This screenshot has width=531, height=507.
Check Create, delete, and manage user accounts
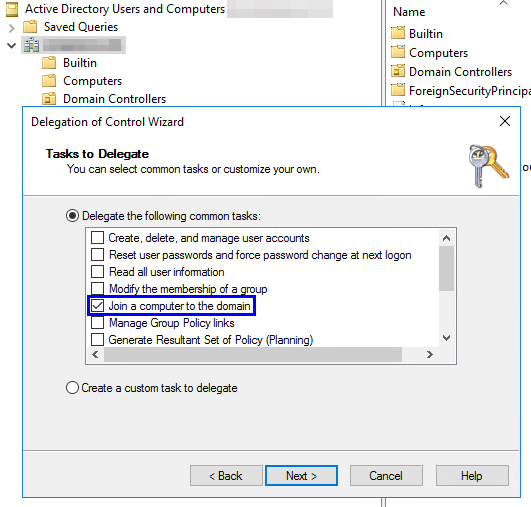[98, 238]
